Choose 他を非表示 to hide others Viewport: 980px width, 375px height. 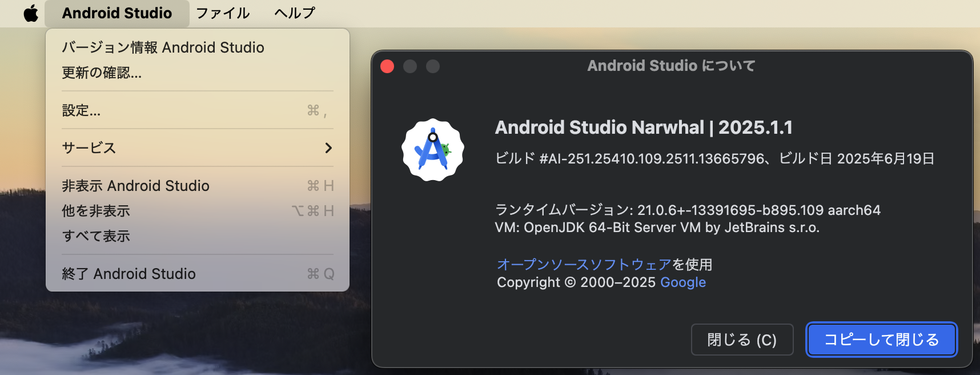click(95, 210)
